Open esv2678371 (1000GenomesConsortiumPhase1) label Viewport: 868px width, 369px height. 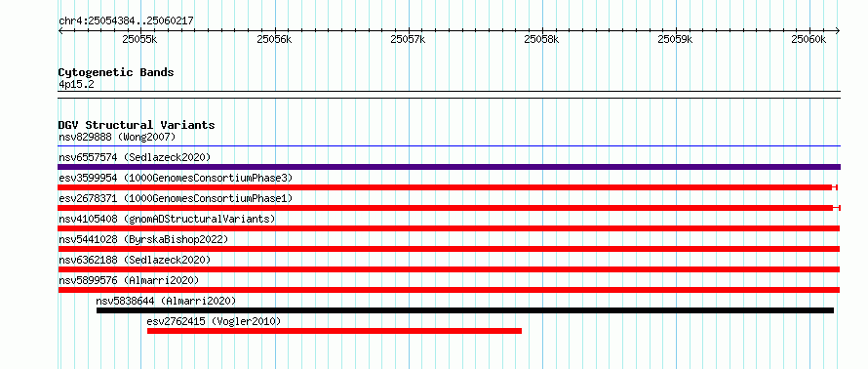(176, 198)
